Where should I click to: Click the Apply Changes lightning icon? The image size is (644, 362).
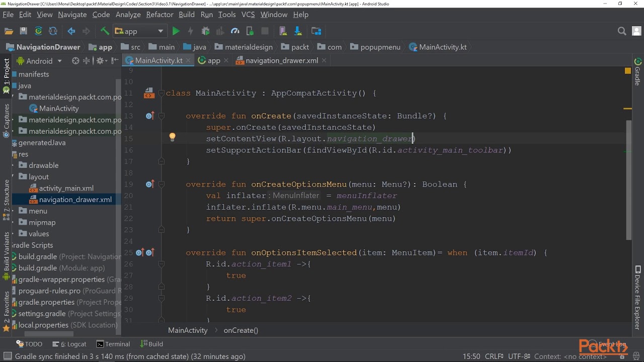pyautogui.click(x=190, y=31)
